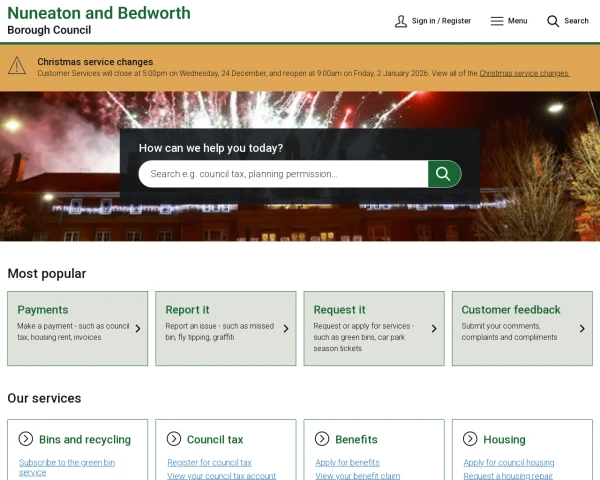
Task: Go to Nuneaton and Bedworth homepage logo
Action: coord(98,20)
